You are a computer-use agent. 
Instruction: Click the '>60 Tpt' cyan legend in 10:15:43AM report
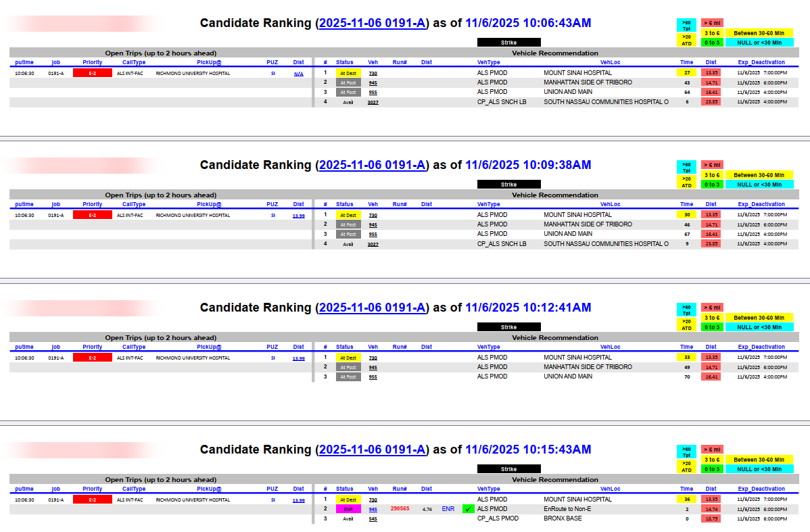pos(686,452)
